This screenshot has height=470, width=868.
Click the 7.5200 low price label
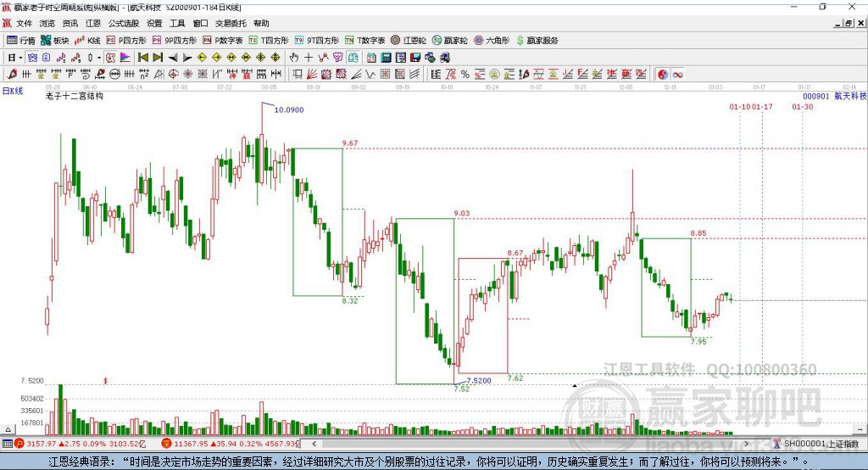[479, 381]
